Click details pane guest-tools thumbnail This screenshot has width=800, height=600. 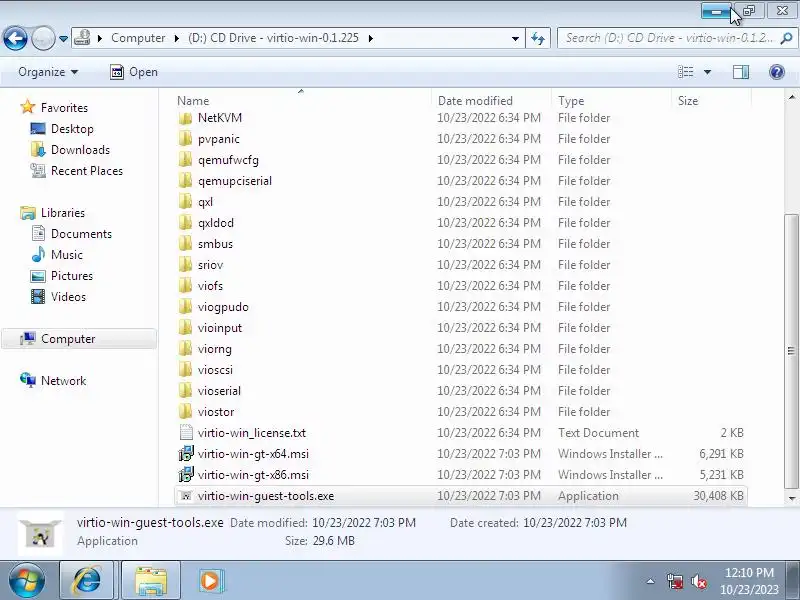click(40, 532)
